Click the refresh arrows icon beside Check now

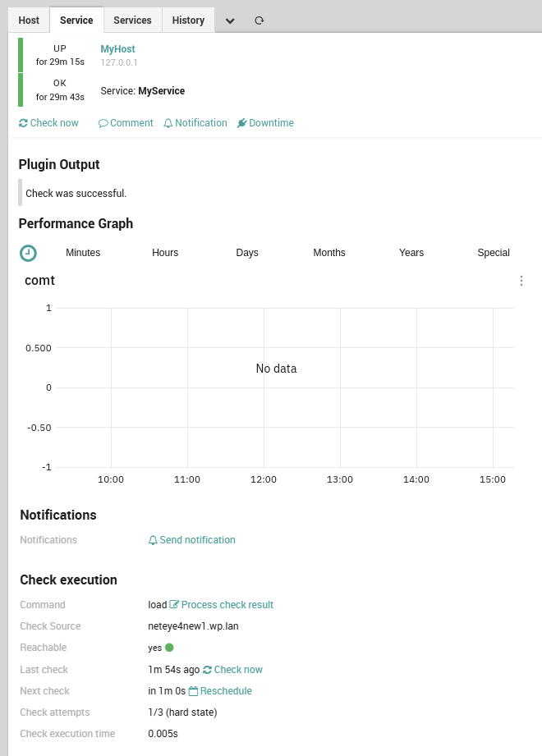pyautogui.click(x=209, y=669)
